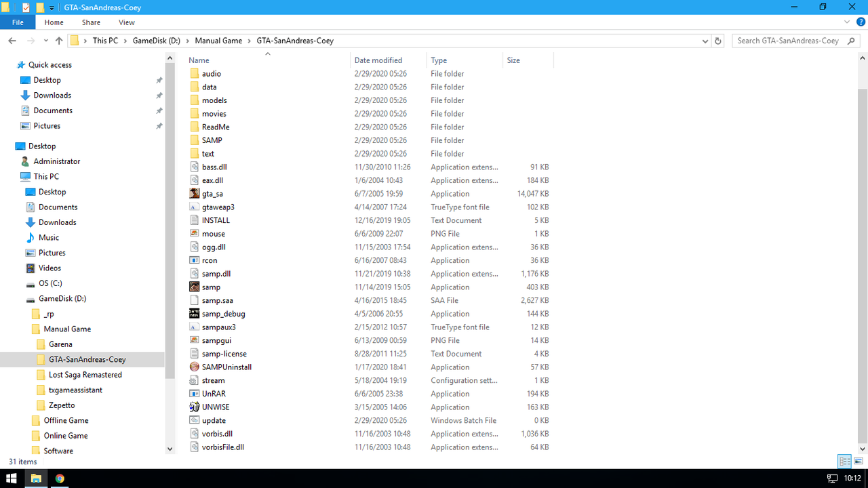Select the stream configuration file icon

[x=195, y=380]
